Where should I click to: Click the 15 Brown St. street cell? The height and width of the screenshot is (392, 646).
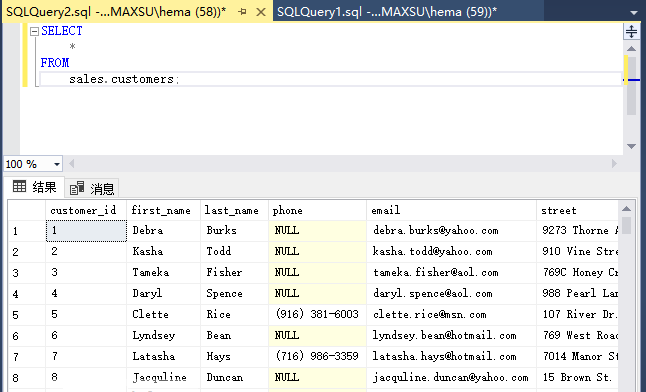(578, 378)
